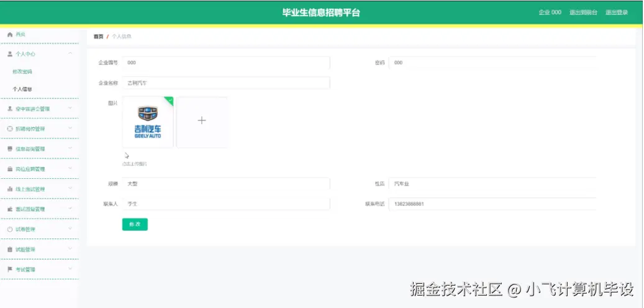Expand the 空中宣讲会管理 chevron

[70, 109]
